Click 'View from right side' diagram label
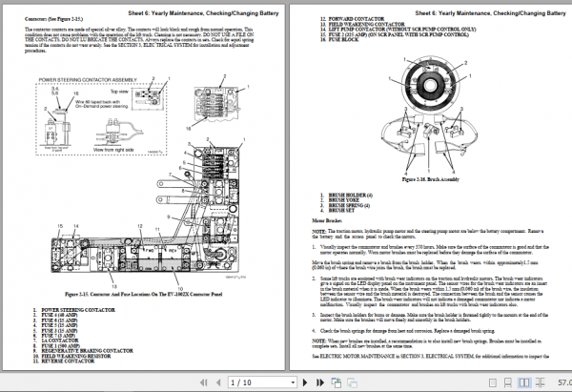 (x=113, y=150)
